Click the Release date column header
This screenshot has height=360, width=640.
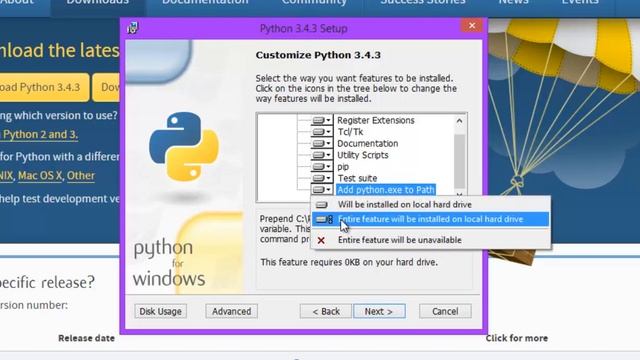click(x=86, y=338)
